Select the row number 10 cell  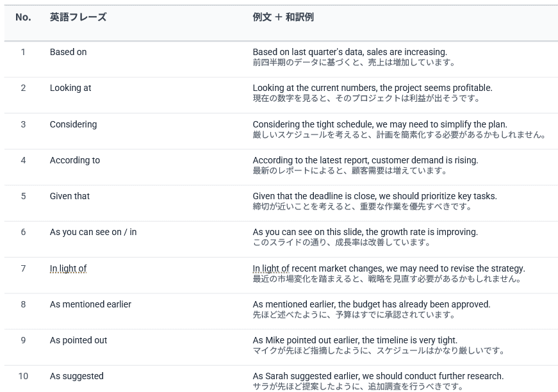23,376
